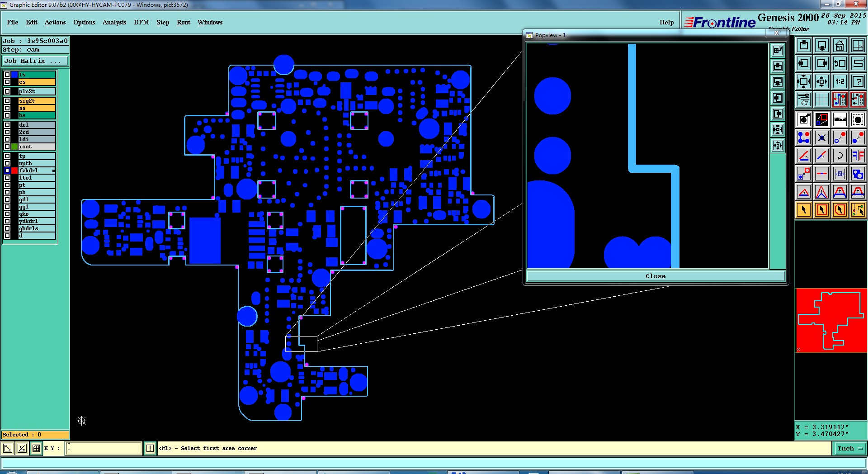
Task: Select the rectangle area selection tool
Action: (822, 210)
